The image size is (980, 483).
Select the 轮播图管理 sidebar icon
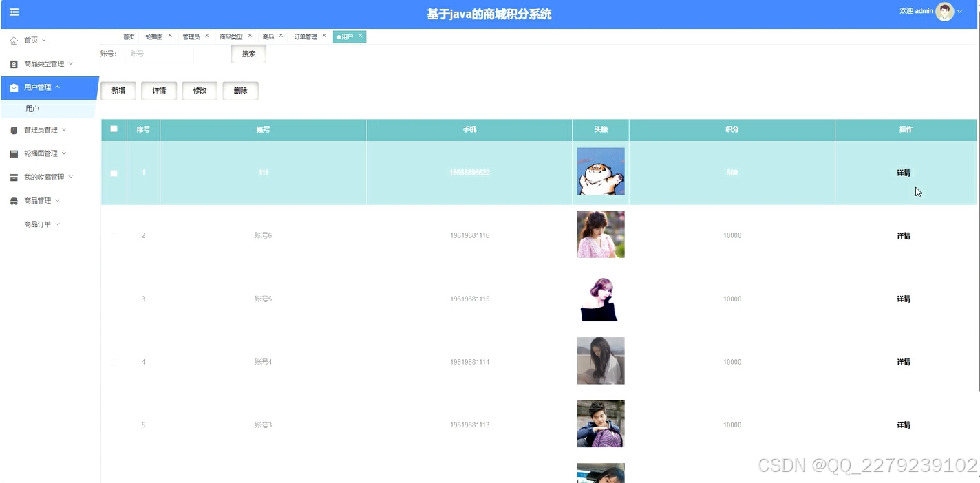pyautogui.click(x=14, y=153)
